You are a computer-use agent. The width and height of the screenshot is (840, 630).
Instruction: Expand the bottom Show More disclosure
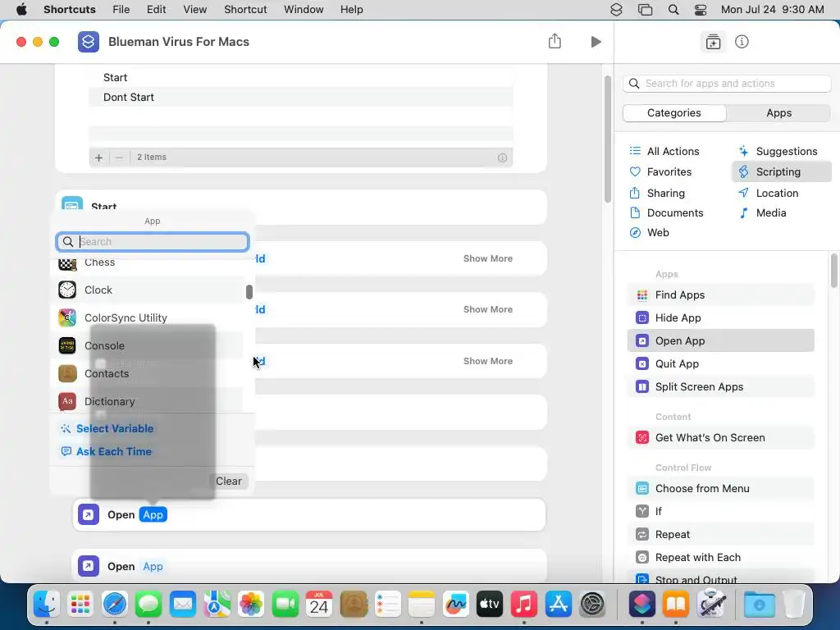[488, 361]
